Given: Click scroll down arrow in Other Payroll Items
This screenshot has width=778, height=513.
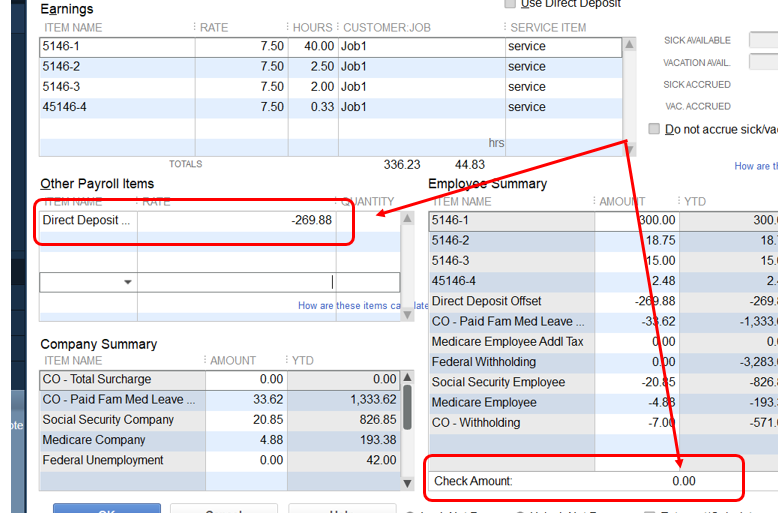Looking at the screenshot, I should (407, 315).
